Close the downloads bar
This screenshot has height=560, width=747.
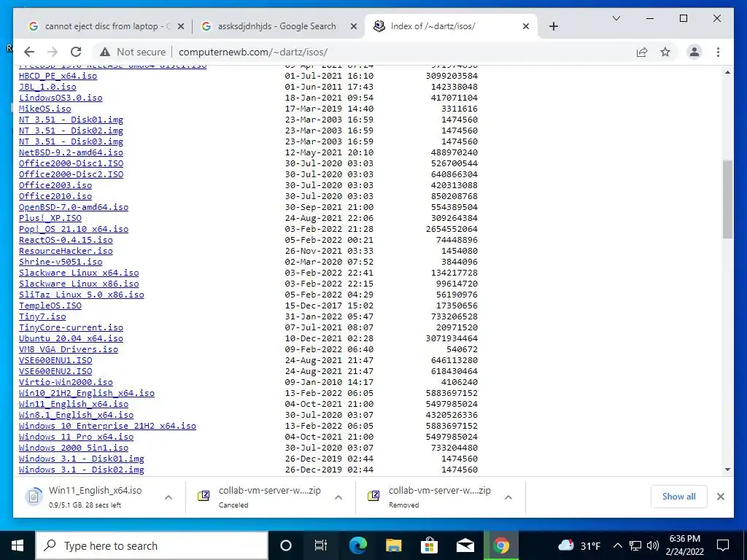pyautogui.click(x=720, y=497)
